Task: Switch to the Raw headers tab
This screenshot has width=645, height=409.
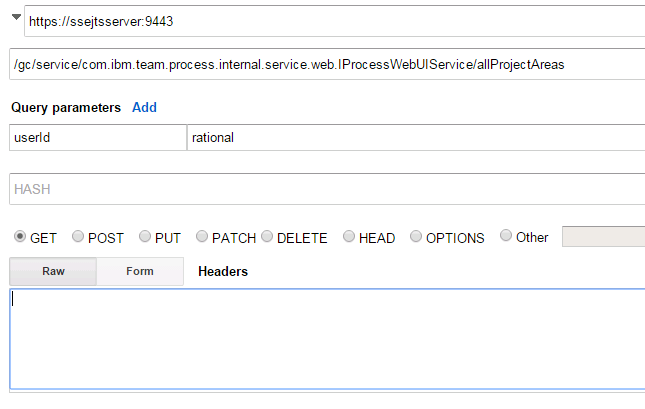Action: click(53, 271)
